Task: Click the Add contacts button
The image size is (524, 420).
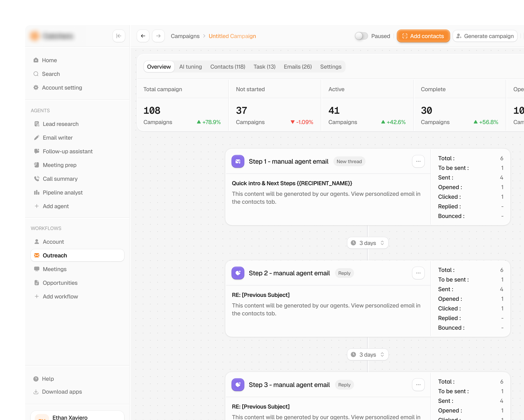Action: pyautogui.click(x=423, y=36)
